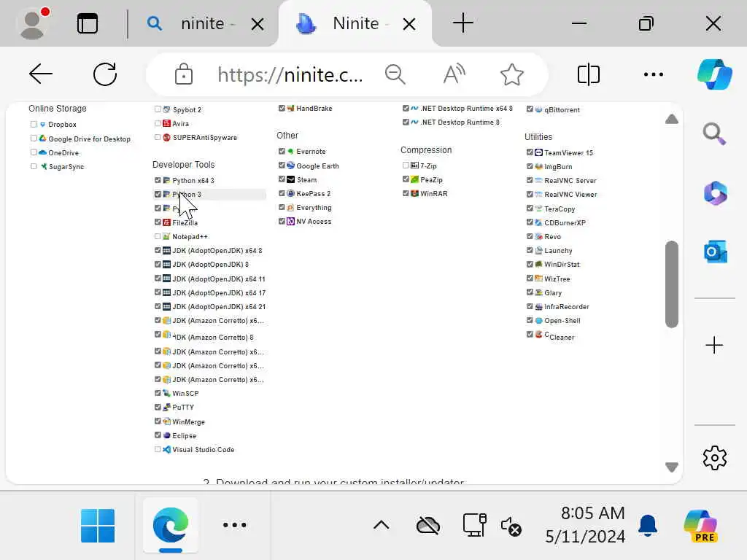This screenshot has height=560, width=747.
Task: Click the vertical scrollbar thumb
Action: 672,284
